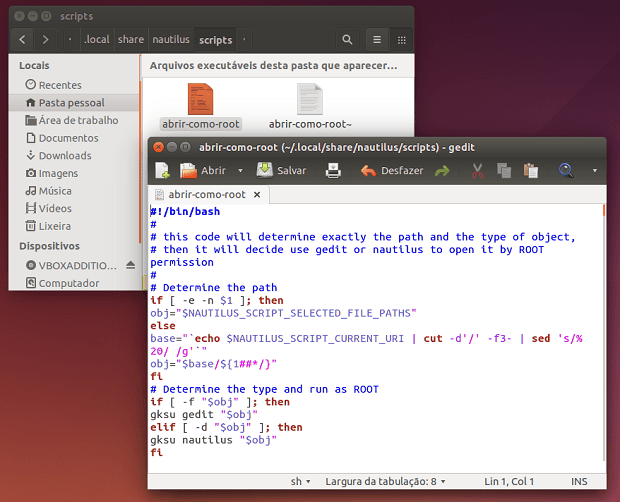This screenshot has width=620, height=502.
Task: Click the Arquivos executáveis info bar text
Action: tap(273, 66)
